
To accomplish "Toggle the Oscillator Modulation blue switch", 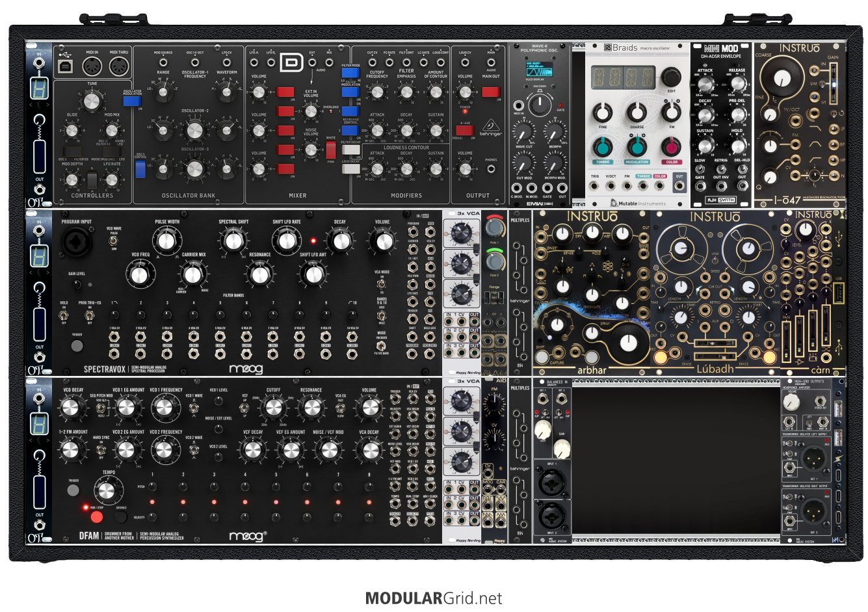I will click(x=132, y=101).
